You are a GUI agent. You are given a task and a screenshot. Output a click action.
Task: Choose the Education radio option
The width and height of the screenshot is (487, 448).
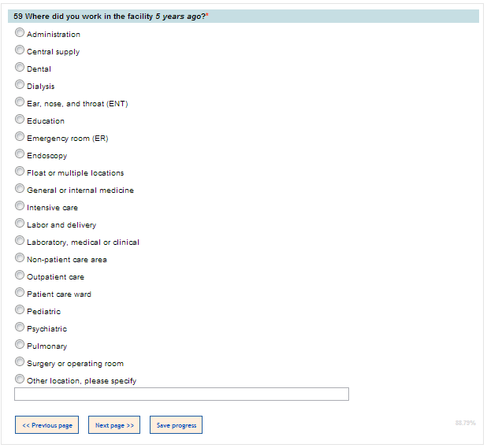(x=20, y=120)
